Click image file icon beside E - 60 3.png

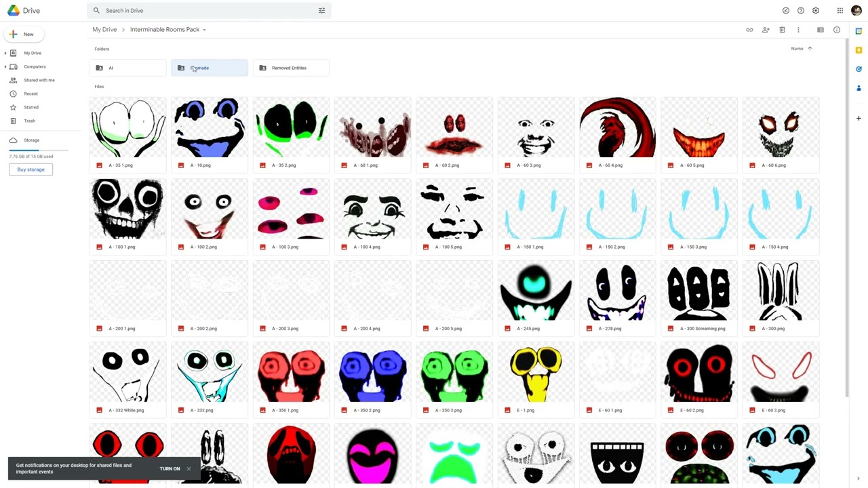(752, 410)
